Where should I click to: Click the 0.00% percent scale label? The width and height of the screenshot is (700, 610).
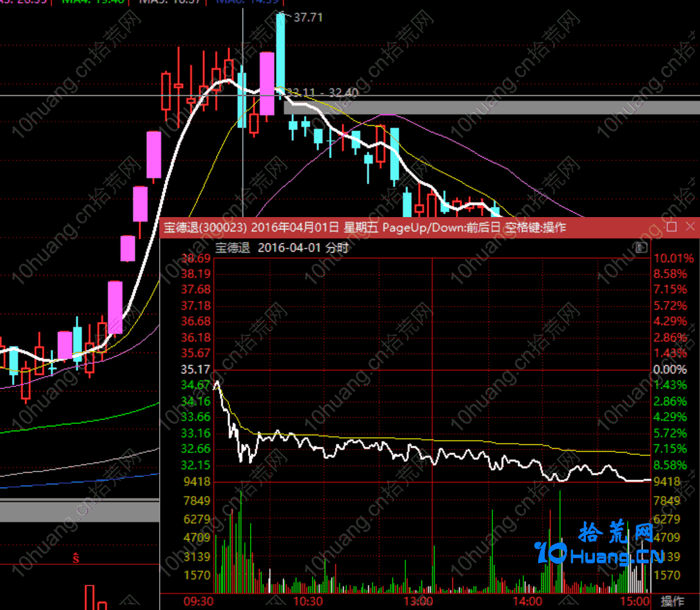670,370
